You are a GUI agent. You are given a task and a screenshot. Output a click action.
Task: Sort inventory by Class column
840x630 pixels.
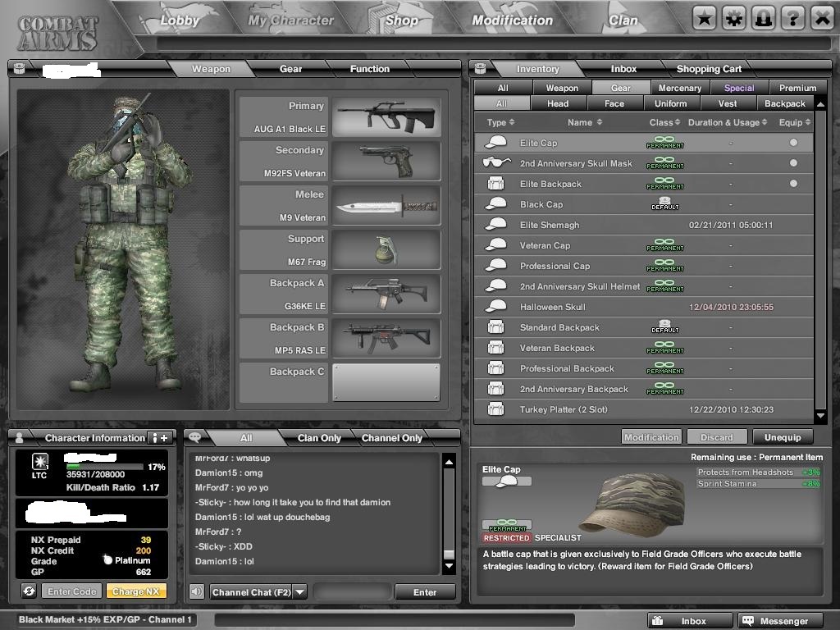tap(664, 122)
